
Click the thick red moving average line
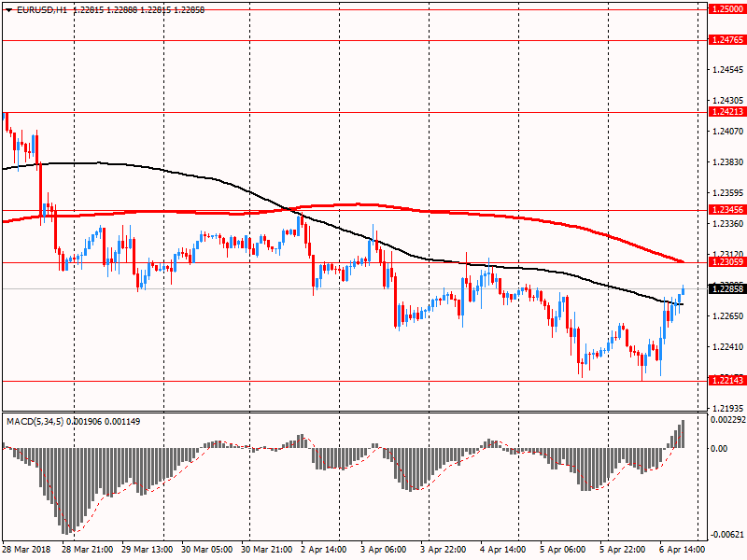point(358,204)
